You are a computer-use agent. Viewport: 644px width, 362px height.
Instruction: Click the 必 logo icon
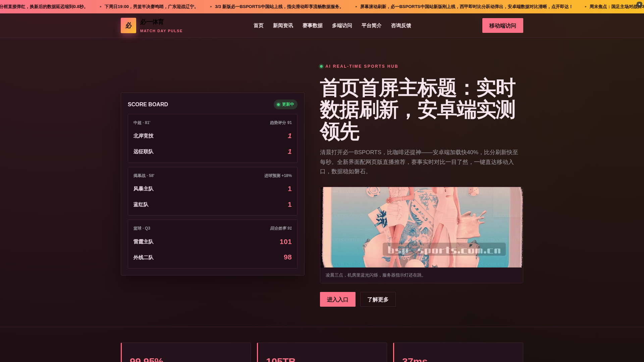pos(128,25)
